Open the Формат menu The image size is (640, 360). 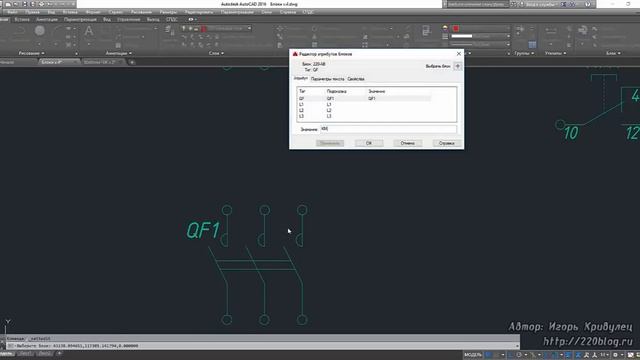click(93, 12)
